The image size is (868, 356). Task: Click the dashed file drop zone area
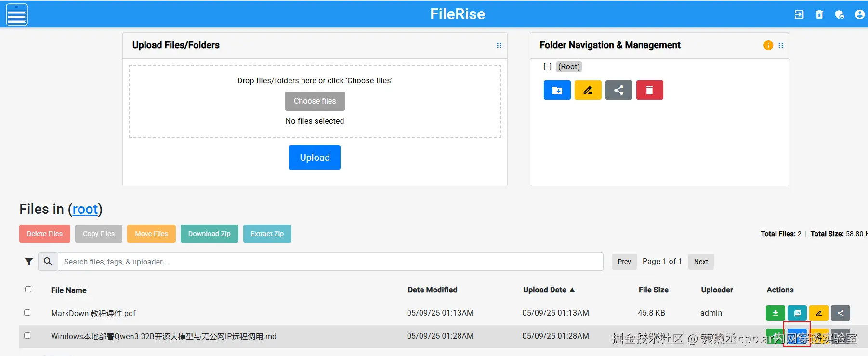[x=315, y=101]
